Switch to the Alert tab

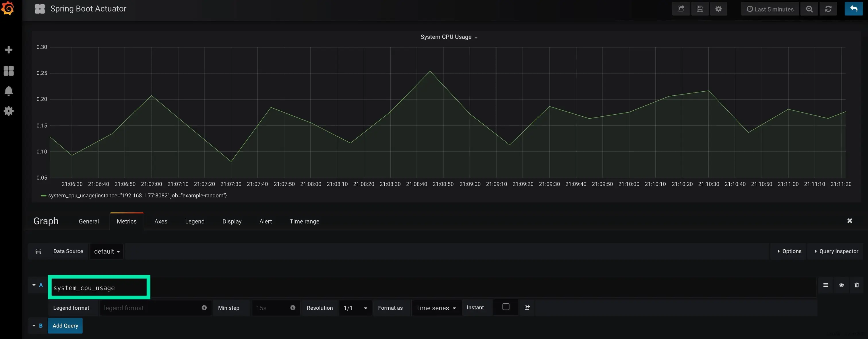[x=265, y=221]
